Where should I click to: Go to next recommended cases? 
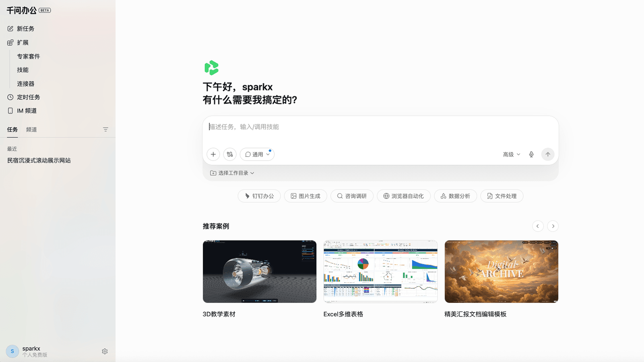[x=553, y=226]
